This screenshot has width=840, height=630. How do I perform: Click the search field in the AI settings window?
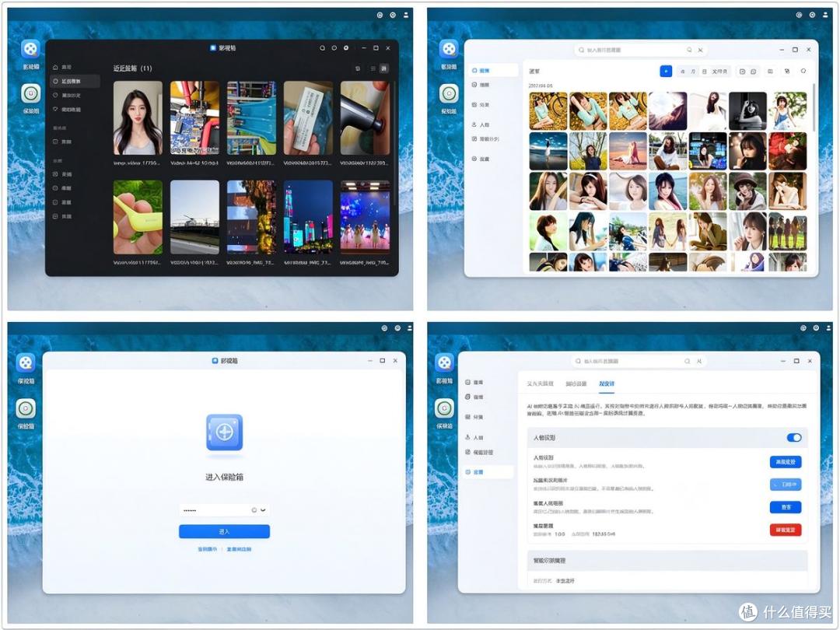coord(638,361)
